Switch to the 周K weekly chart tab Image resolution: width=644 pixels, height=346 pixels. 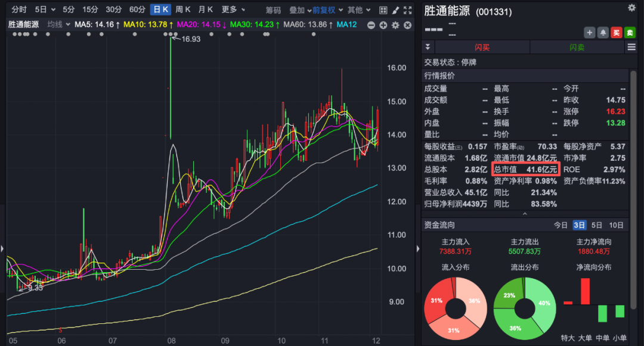(183, 10)
